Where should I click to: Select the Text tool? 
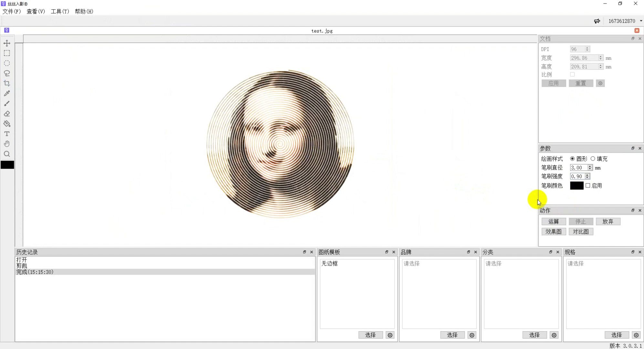click(7, 134)
